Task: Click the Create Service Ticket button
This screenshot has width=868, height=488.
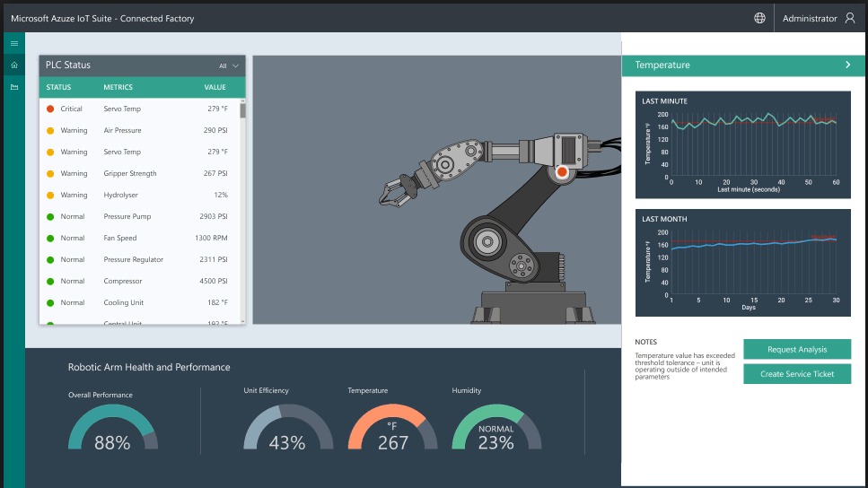Action: 796,373
